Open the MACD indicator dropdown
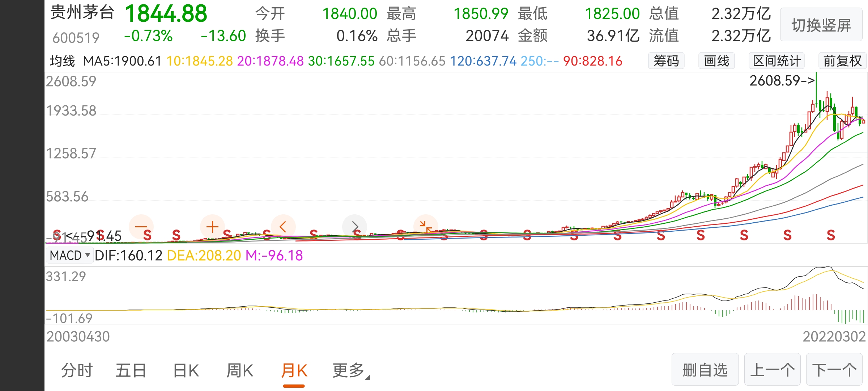868x391 pixels. click(70, 256)
